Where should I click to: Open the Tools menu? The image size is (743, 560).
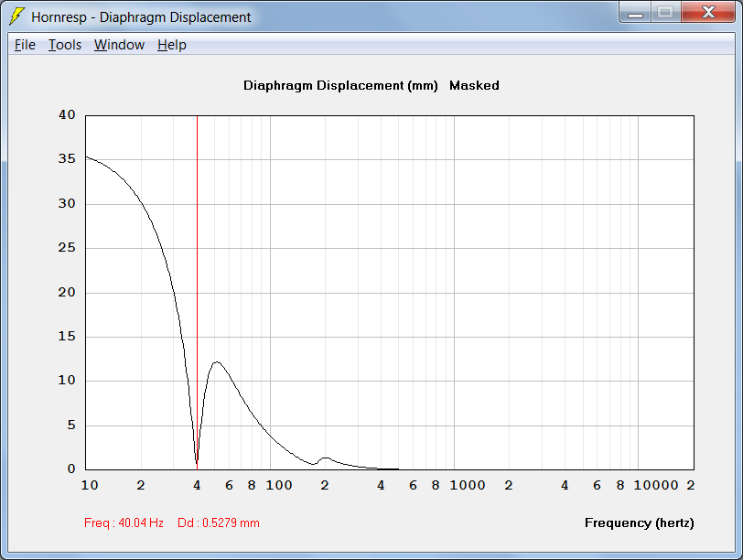[65, 45]
